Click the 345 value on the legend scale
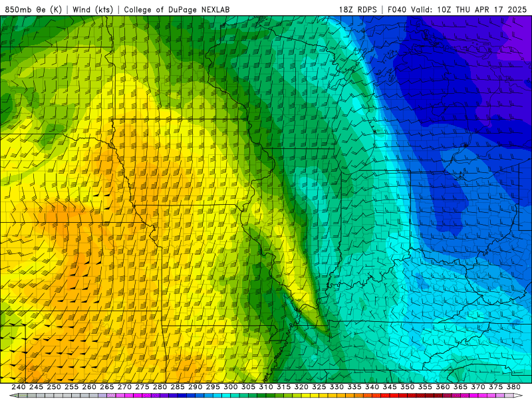Image resolution: width=532 pixels, height=399 pixels. click(x=390, y=387)
